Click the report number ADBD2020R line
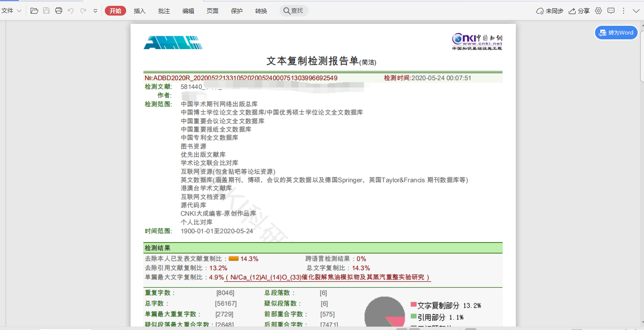Image resolution: width=644 pixels, height=330 pixels. [241, 78]
